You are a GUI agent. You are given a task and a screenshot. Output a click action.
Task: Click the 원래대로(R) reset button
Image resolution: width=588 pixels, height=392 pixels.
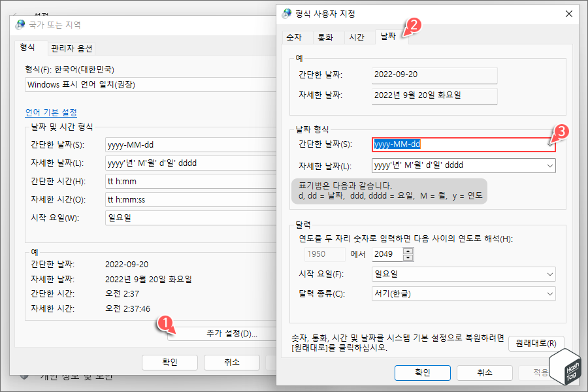(x=536, y=343)
